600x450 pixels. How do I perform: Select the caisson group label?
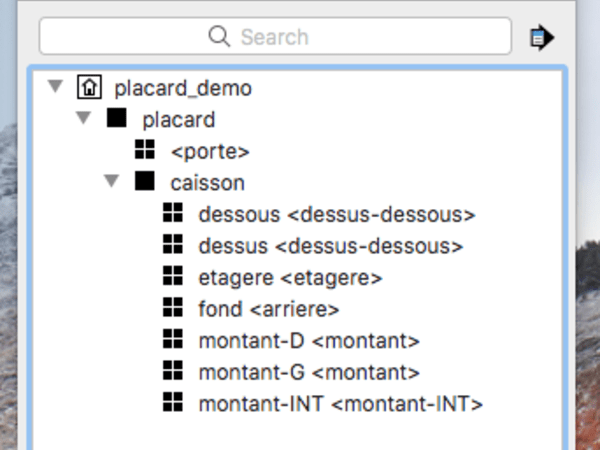click(x=207, y=183)
